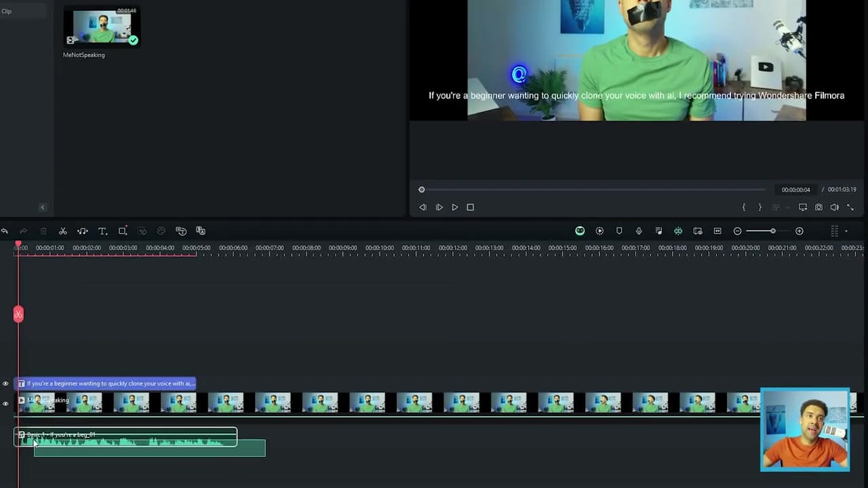Adjust preview volume speaker icon
This screenshot has width=868, height=488.
click(x=834, y=207)
